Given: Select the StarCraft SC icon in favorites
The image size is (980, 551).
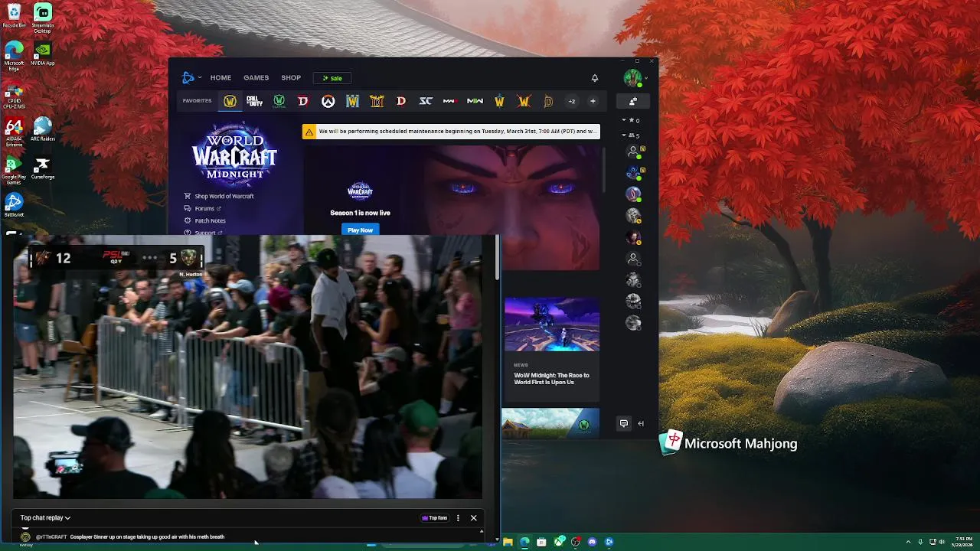Looking at the screenshot, I should (x=426, y=101).
